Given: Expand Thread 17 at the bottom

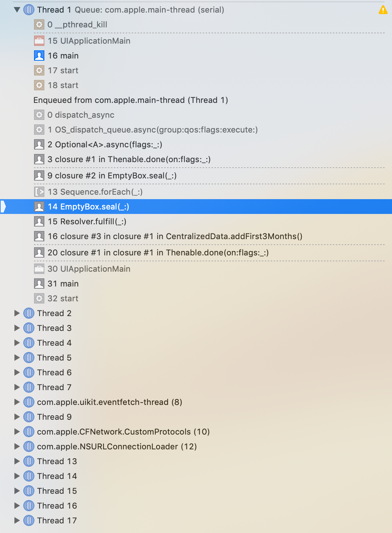Looking at the screenshot, I should 17,520.
